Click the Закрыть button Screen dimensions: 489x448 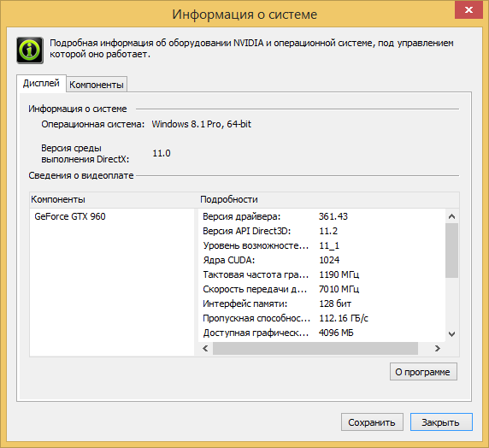coord(441,422)
